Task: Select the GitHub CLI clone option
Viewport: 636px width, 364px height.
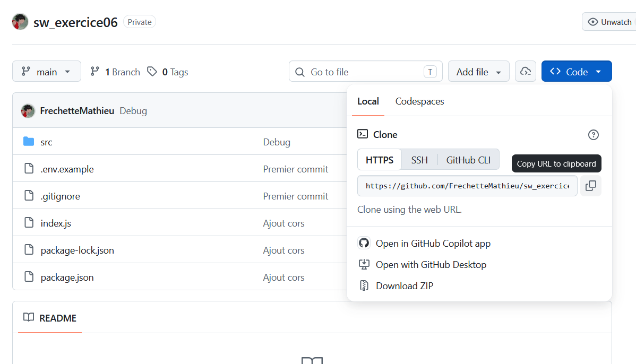Action: (468, 160)
